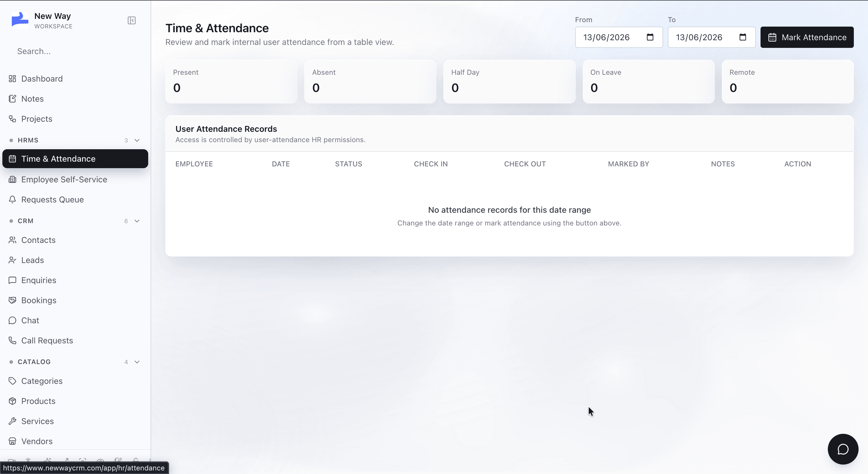
Task: Click the Services wrench icon
Action: click(12, 421)
